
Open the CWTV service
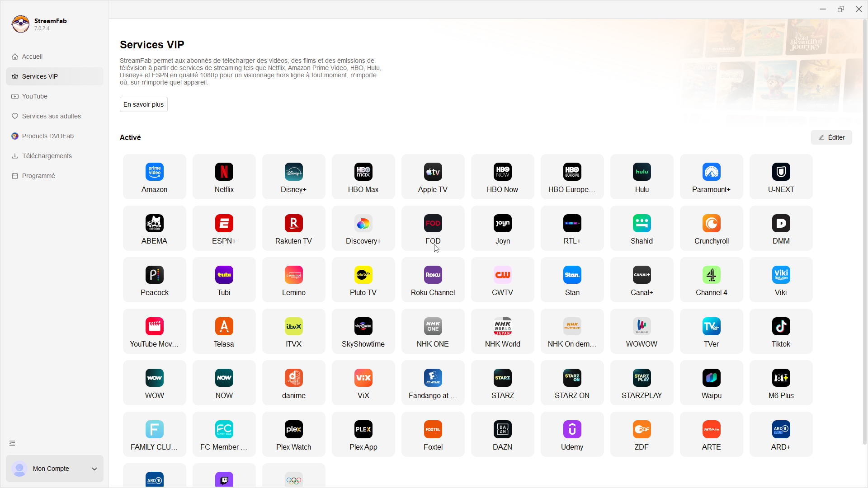pyautogui.click(x=503, y=280)
